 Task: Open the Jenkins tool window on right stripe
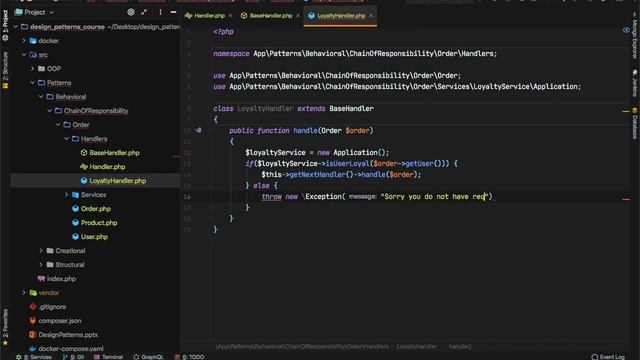pyautogui.click(x=635, y=83)
